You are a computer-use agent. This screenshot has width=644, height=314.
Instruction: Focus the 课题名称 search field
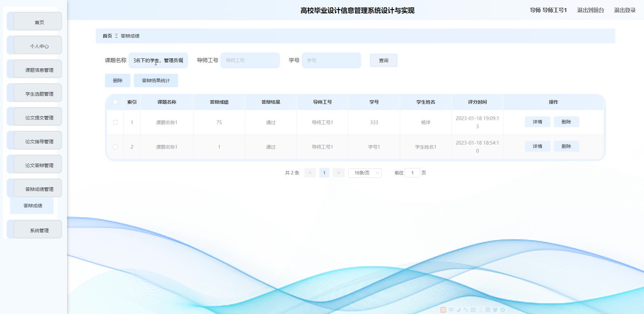click(x=158, y=60)
